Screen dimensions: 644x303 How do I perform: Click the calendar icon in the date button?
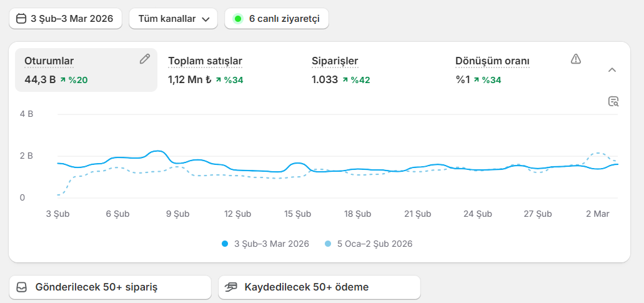(21, 19)
